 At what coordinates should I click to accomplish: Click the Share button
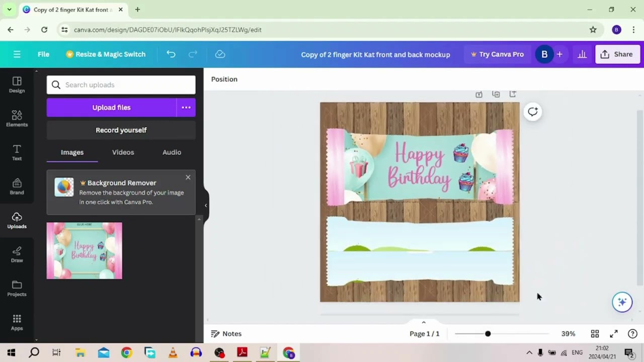[x=616, y=54]
